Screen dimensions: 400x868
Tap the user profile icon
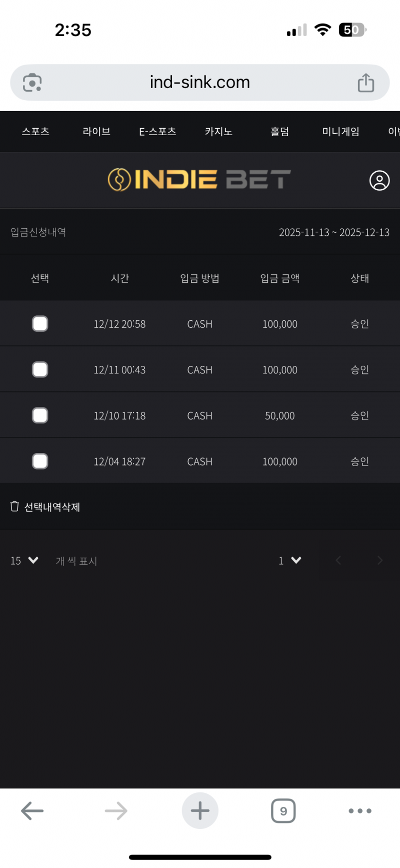coord(379,181)
